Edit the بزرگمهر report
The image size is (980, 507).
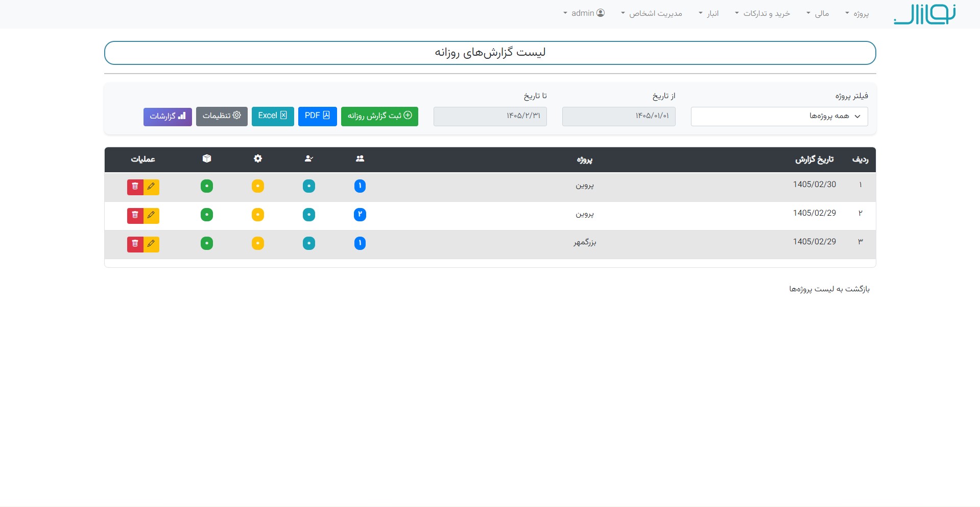click(151, 244)
